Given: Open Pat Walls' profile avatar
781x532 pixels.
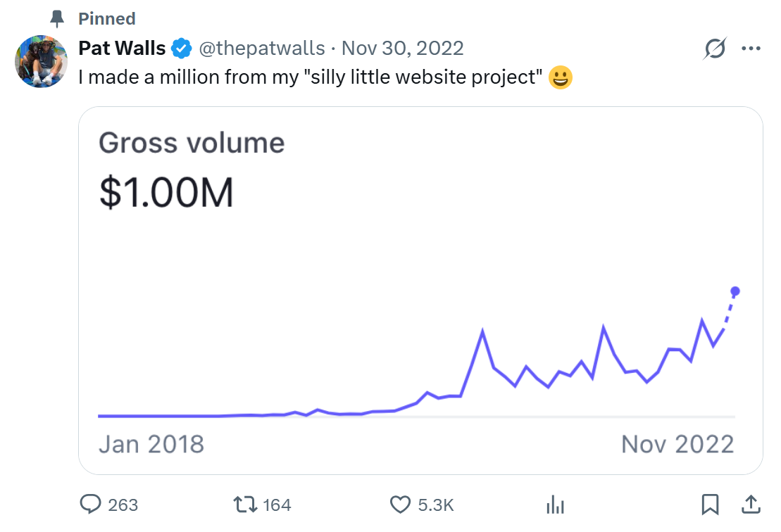Looking at the screenshot, I should (x=41, y=62).
